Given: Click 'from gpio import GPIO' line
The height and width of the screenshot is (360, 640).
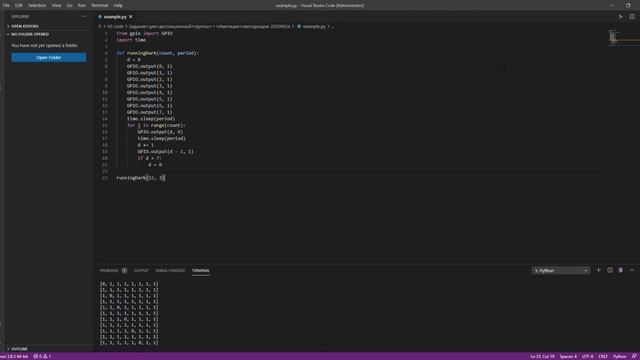Looking at the screenshot, I should tap(144, 33).
